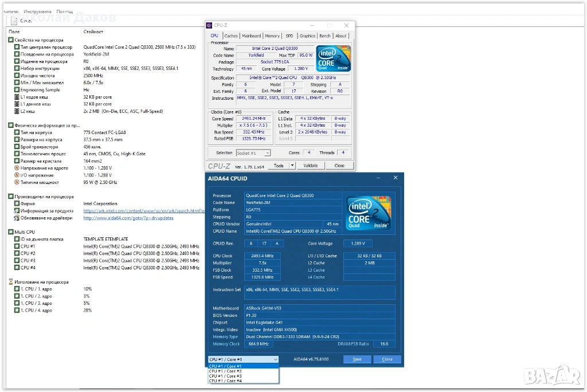
Task: Open the aida64.com driver updates link
Action: (x=128, y=218)
